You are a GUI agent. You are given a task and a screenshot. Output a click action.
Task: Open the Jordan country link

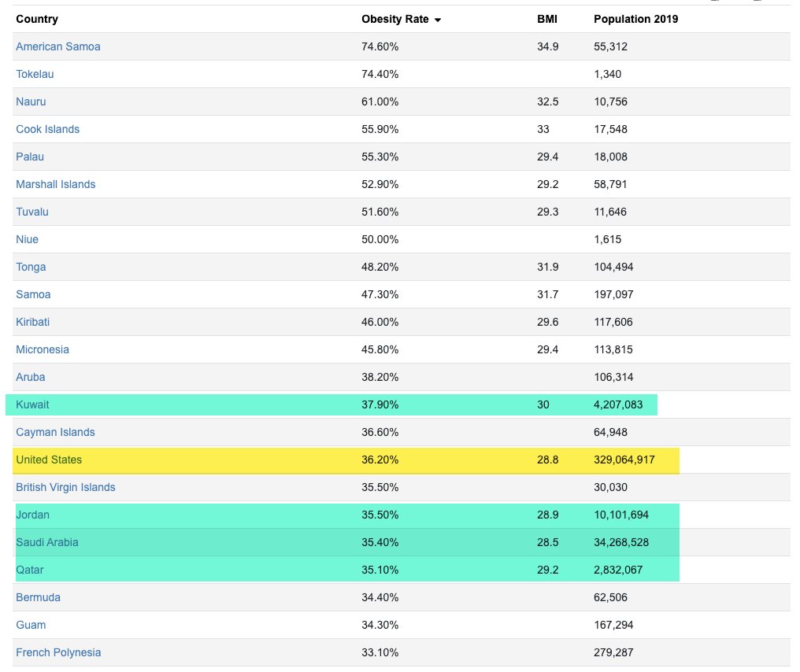pyautogui.click(x=32, y=515)
